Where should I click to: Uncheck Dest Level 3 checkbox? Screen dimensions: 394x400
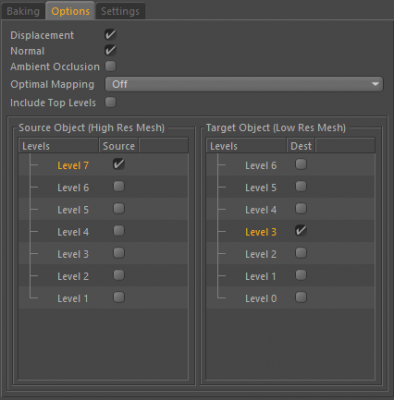[301, 231]
